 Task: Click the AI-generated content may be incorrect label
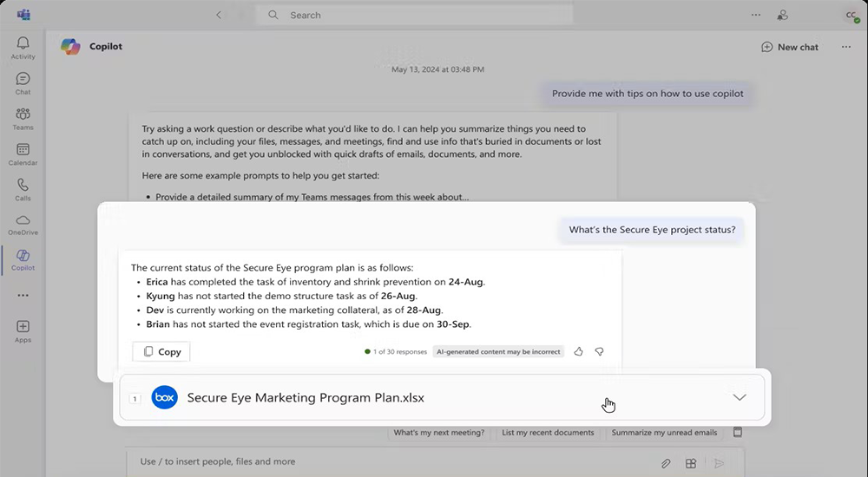[x=498, y=351]
